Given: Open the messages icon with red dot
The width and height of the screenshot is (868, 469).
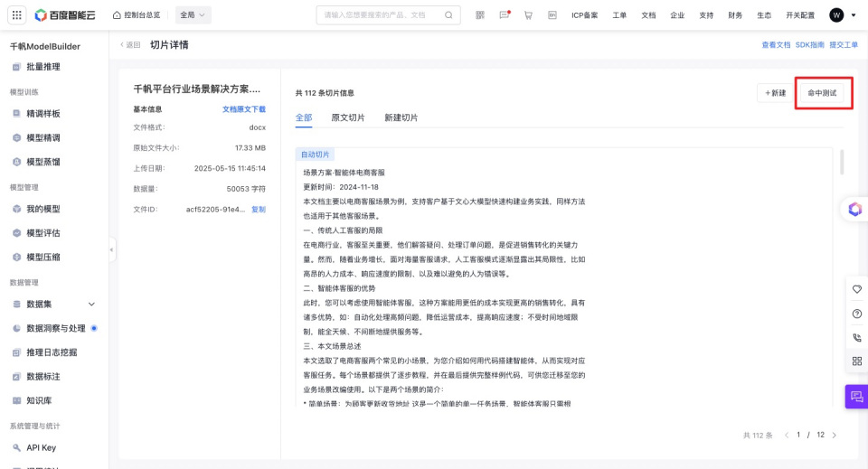Looking at the screenshot, I should coord(505,15).
